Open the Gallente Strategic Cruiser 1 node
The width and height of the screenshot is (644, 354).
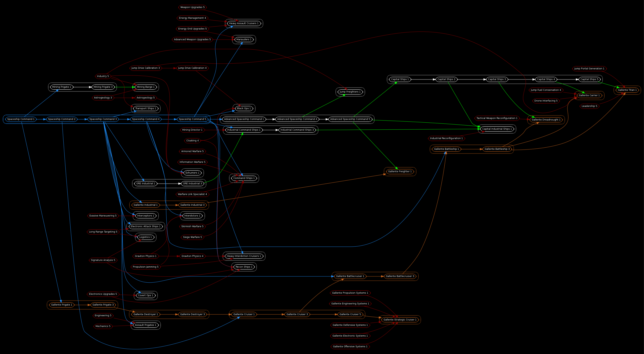[400, 320]
